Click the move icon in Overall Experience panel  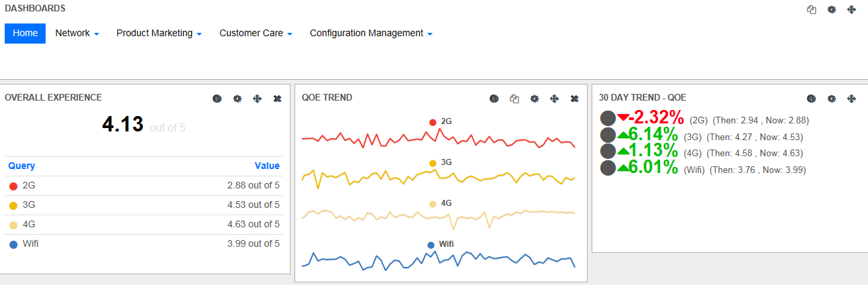[x=257, y=99]
